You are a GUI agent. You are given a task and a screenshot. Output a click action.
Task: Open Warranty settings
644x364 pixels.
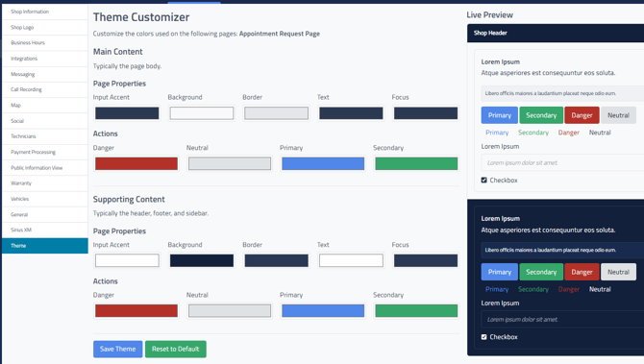pyautogui.click(x=44, y=183)
